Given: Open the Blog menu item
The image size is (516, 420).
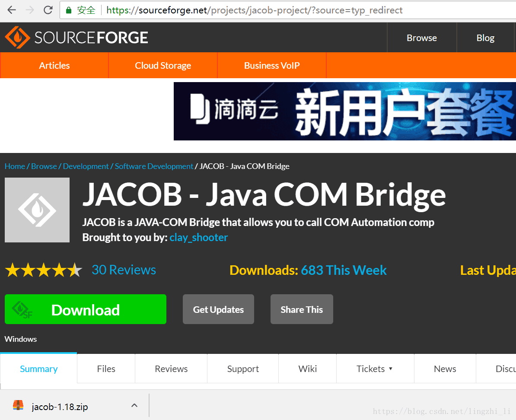Looking at the screenshot, I should pos(485,38).
